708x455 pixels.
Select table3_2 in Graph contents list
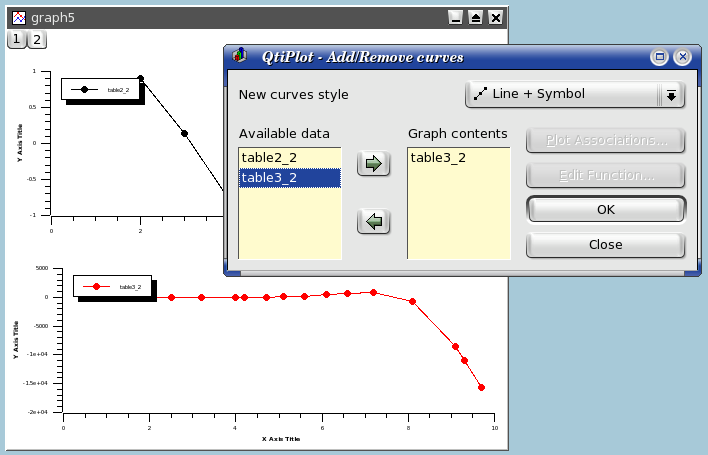tap(458, 157)
